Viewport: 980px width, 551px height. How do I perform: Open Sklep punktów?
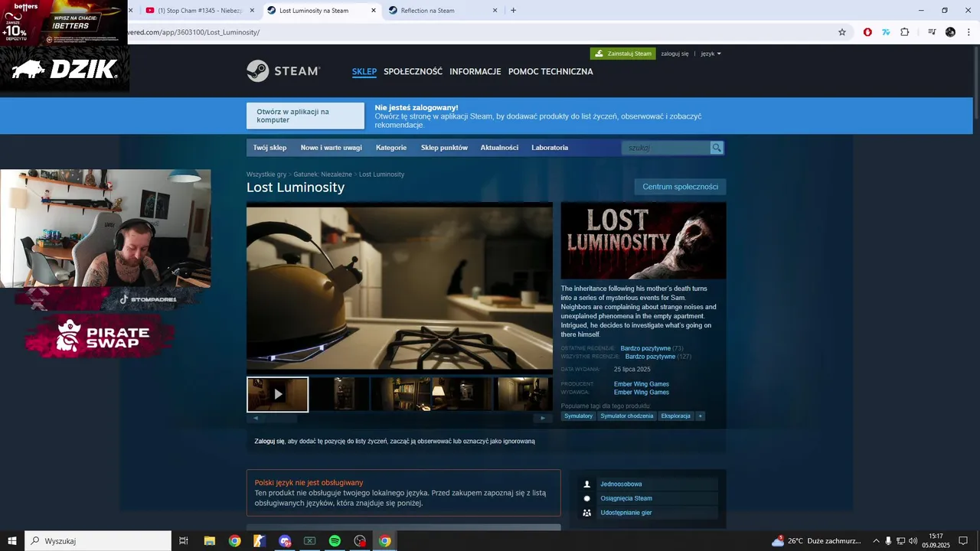pos(444,148)
